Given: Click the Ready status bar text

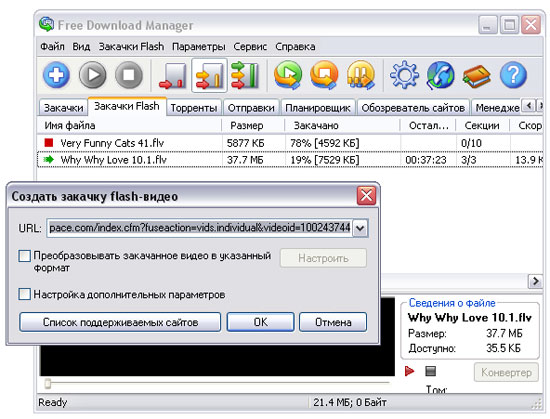Looking at the screenshot, I should (52, 402).
